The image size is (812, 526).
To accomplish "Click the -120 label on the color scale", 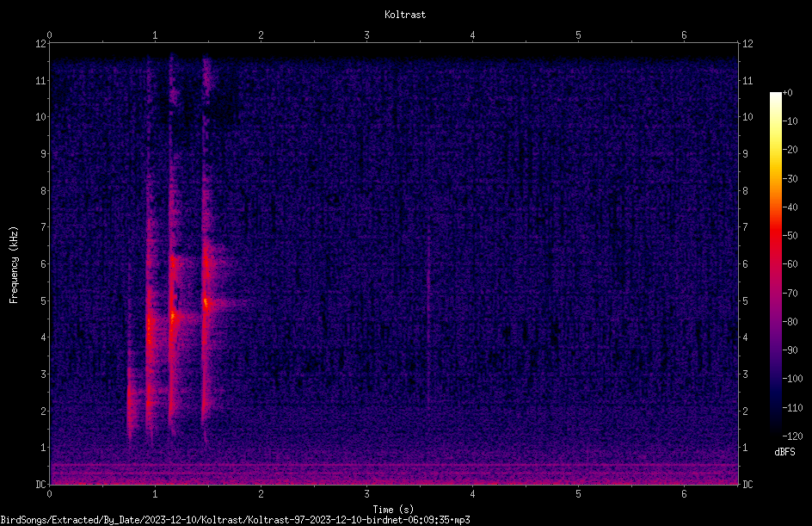I will [x=792, y=436].
